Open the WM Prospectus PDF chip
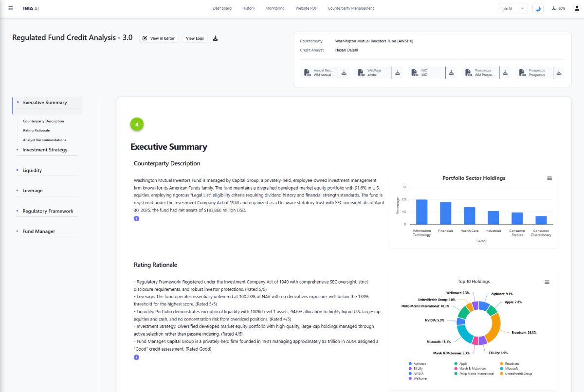The height and width of the screenshot is (392, 584). coord(480,72)
